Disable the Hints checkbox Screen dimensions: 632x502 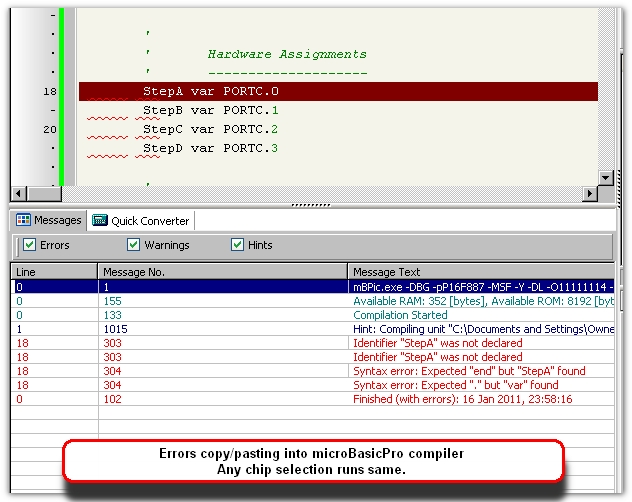pyautogui.click(x=238, y=245)
